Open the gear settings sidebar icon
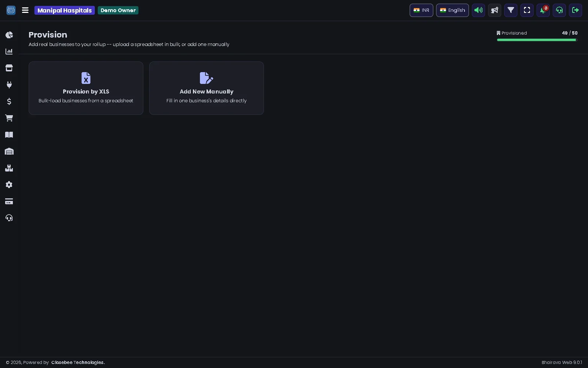The width and height of the screenshot is (588, 368). [x=9, y=185]
